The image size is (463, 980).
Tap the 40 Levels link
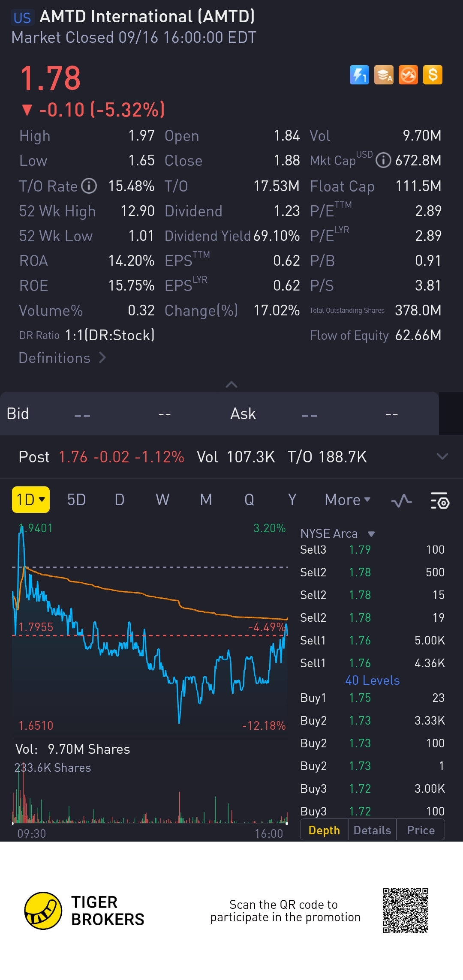pyautogui.click(x=372, y=680)
